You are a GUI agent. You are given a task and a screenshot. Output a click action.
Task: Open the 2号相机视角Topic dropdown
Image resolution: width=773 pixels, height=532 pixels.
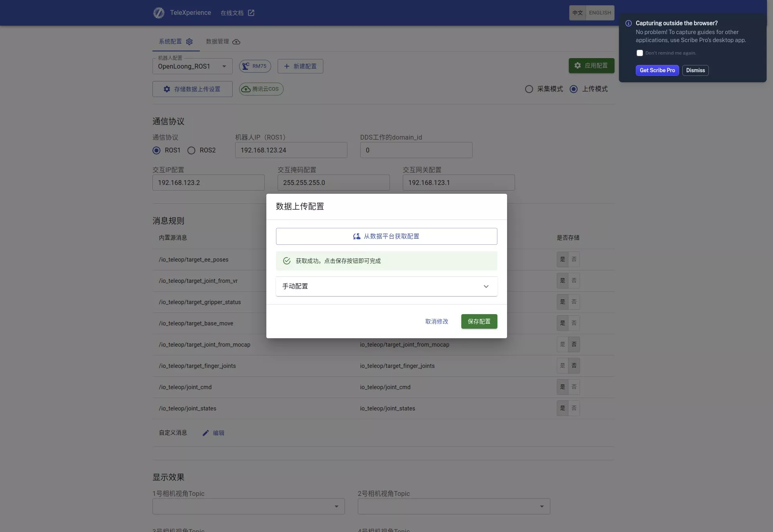coord(454,506)
